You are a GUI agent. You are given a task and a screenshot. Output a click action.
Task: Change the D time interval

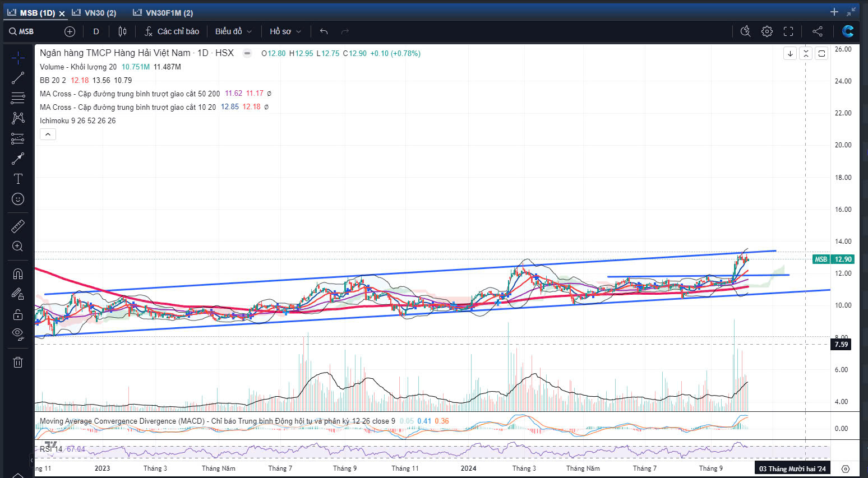96,31
